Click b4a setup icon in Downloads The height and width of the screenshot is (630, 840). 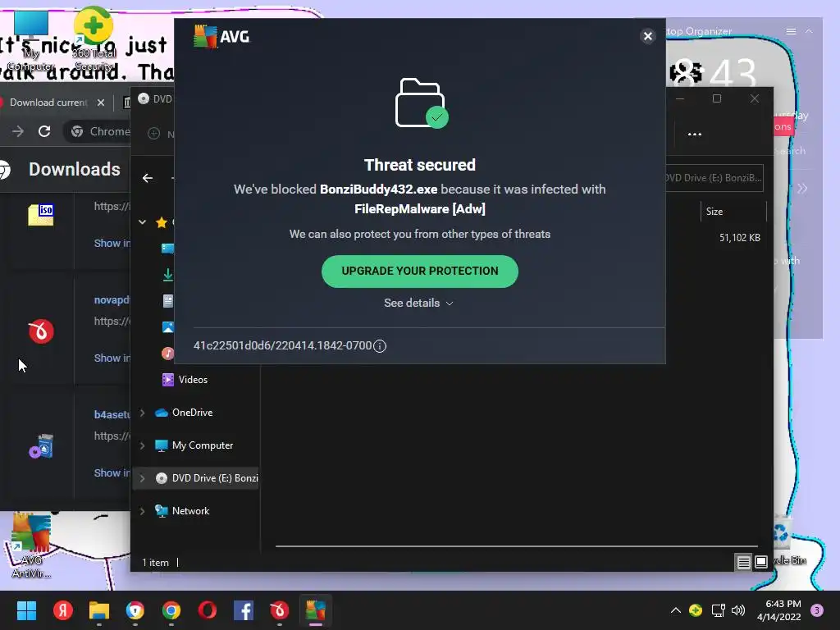pyautogui.click(x=41, y=446)
